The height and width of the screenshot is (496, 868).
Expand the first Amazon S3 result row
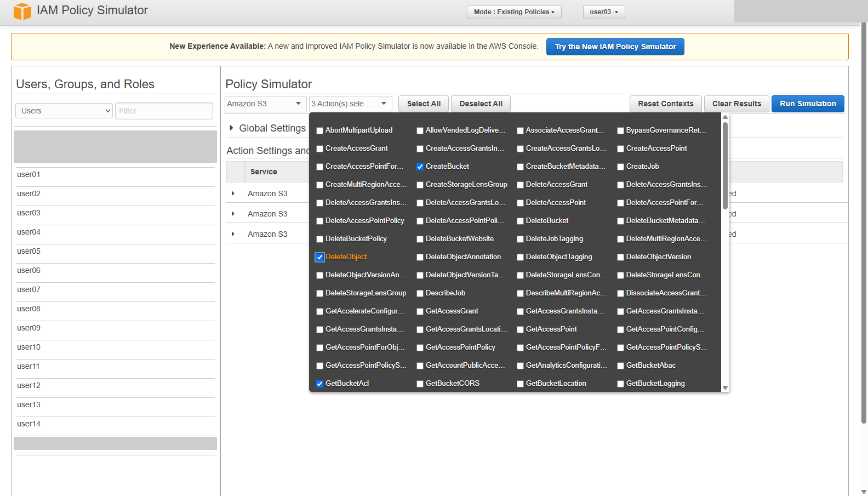click(x=233, y=193)
